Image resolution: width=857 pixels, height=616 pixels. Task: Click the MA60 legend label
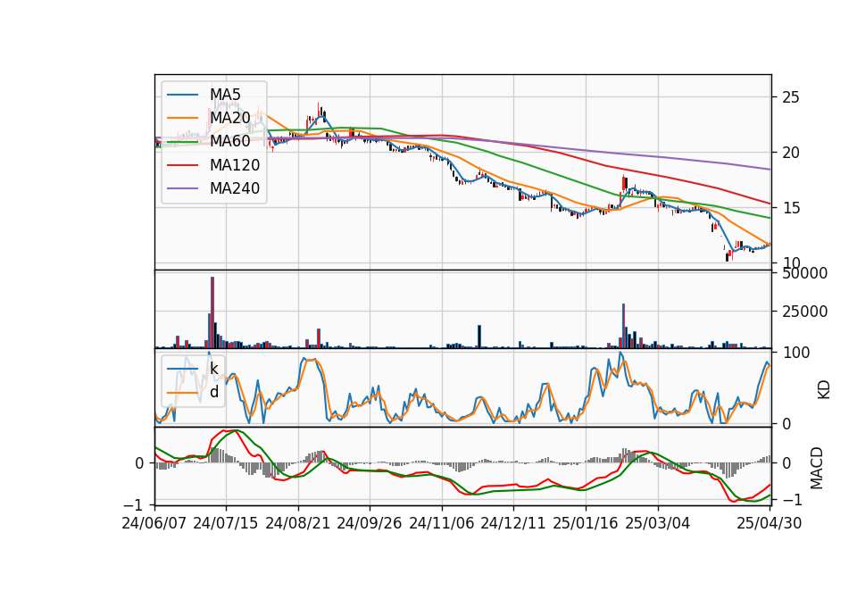(229, 142)
